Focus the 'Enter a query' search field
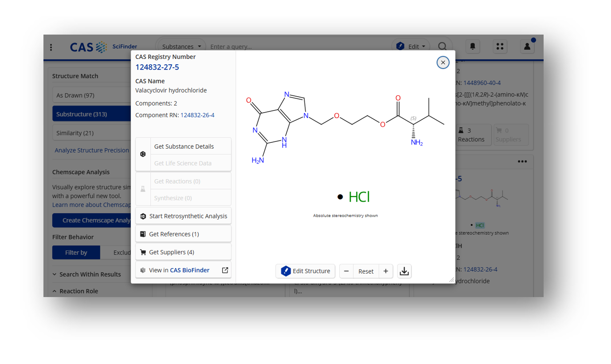 (x=297, y=47)
